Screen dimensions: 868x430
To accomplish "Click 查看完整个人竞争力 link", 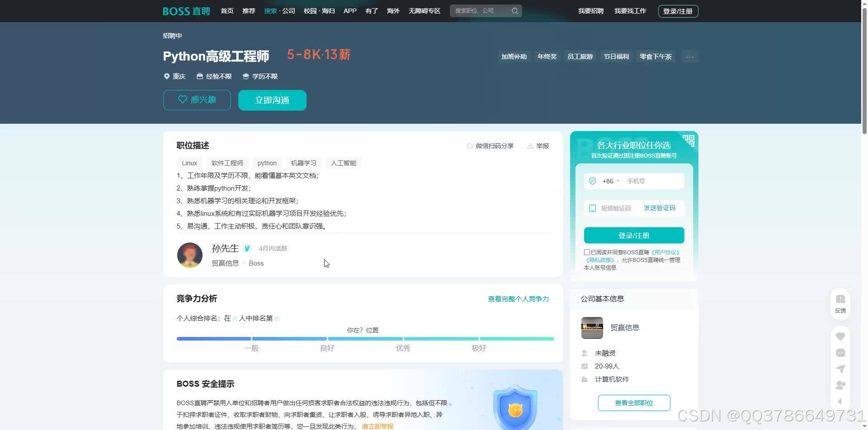I will click(x=519, y=299).
